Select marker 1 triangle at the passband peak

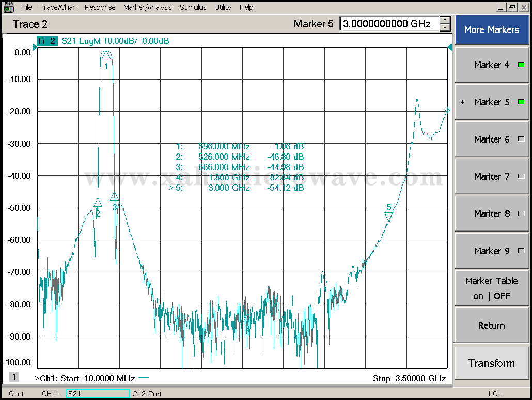tap(106, 55)
